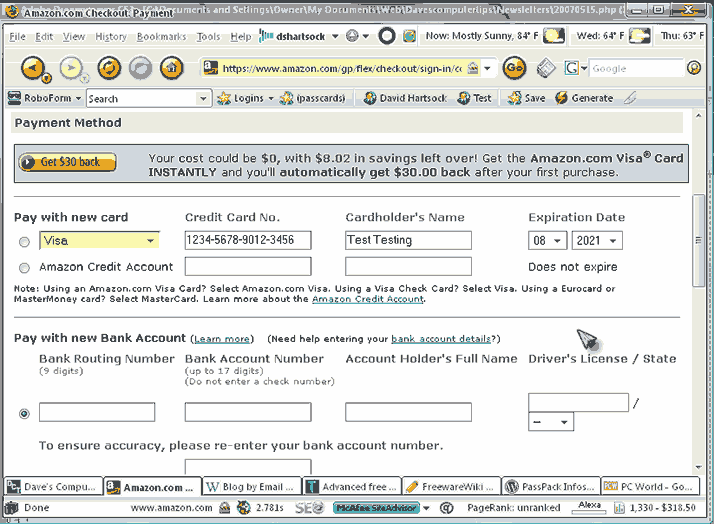Viewport: 714px width, 524px height.
Task: Switch to the Advanced free tab
Action: (352, 487)
